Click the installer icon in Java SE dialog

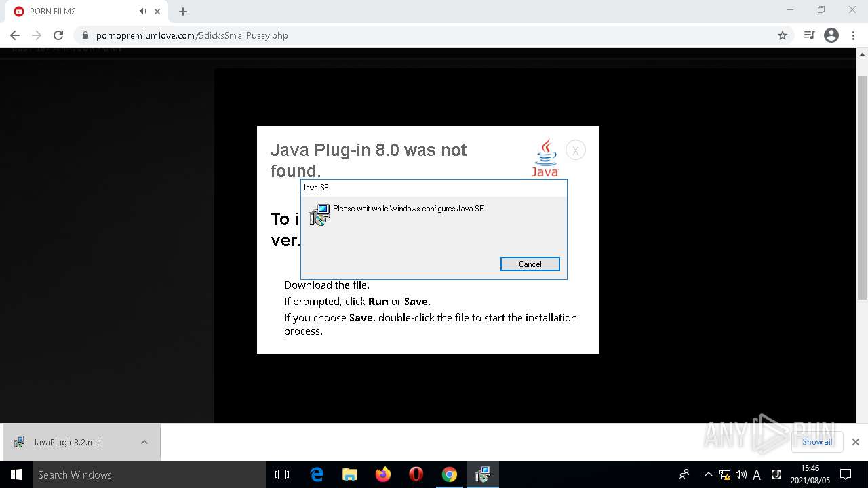pyautogui.click(x=319, y=215)
